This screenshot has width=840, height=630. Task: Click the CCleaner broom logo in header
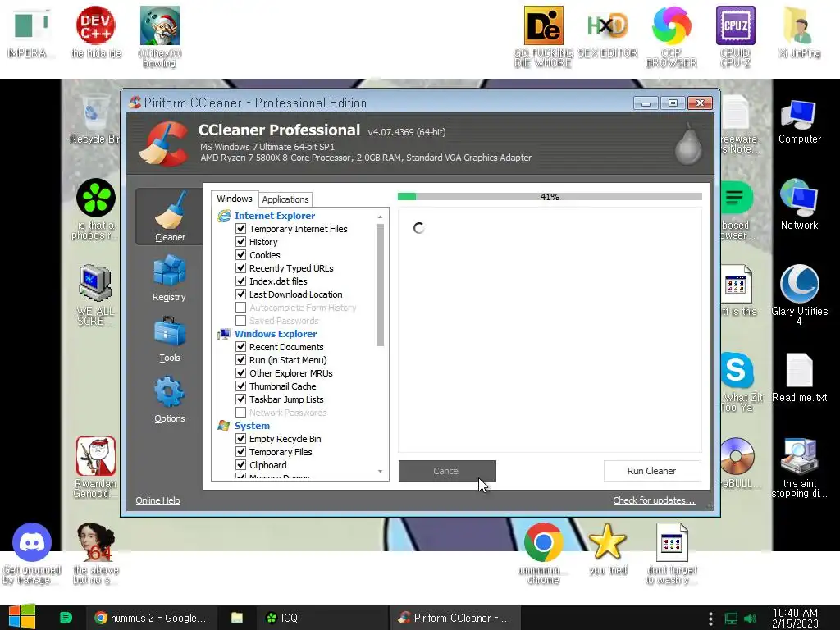pos(164,144)
